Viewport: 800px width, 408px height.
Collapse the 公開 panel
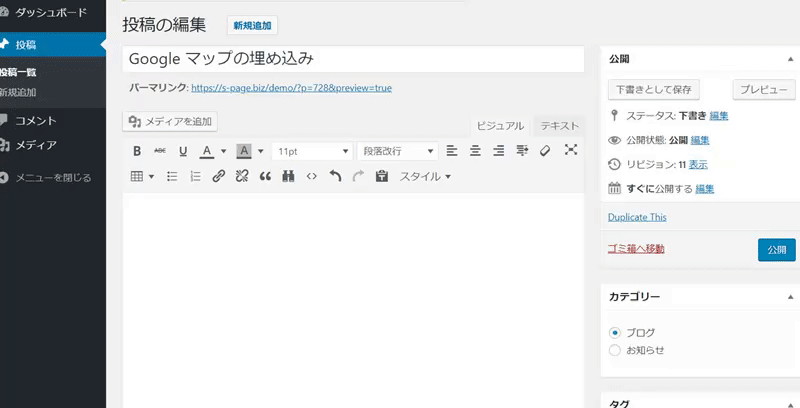(790, 60)
